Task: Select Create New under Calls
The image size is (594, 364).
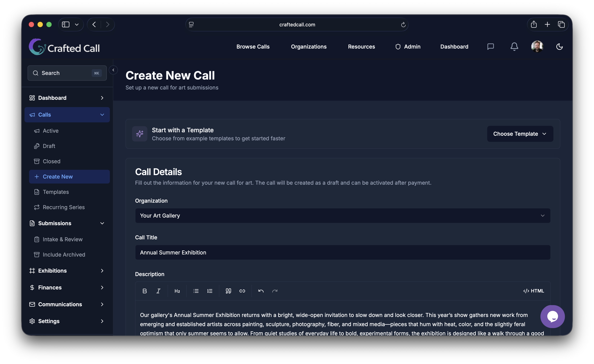Action: coord(58,177)
